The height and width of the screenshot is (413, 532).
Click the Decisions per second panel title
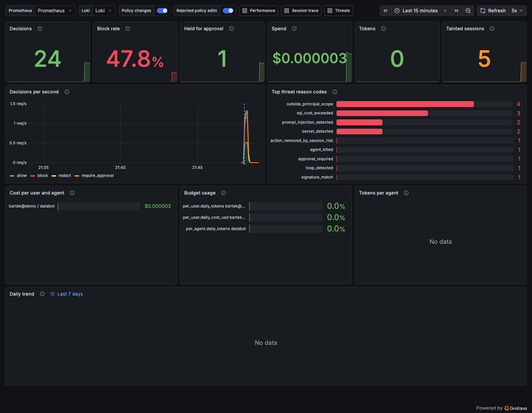coord(34,92)
